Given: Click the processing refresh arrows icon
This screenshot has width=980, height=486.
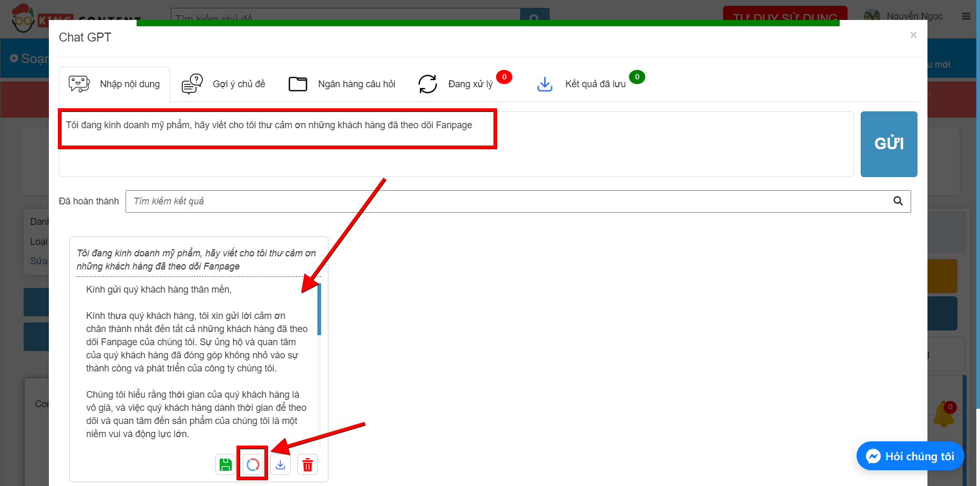Looking at the screenshot, I should (428, 84).
